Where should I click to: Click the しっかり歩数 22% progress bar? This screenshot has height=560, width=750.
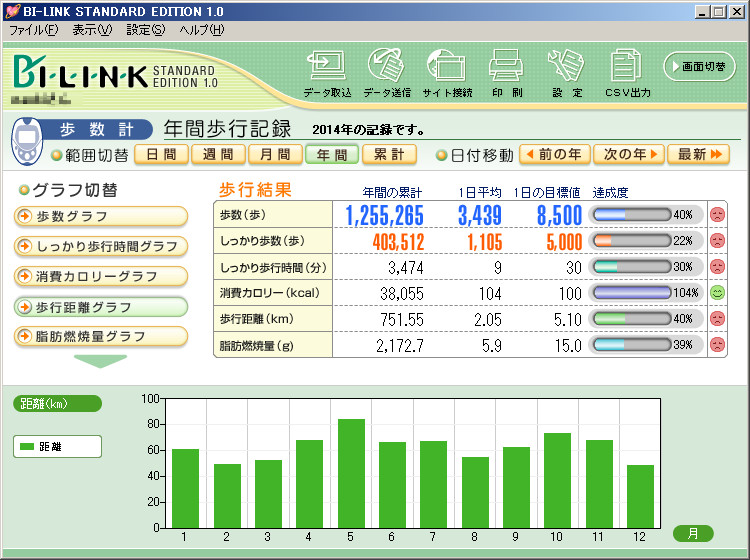[x=632, y=241]
